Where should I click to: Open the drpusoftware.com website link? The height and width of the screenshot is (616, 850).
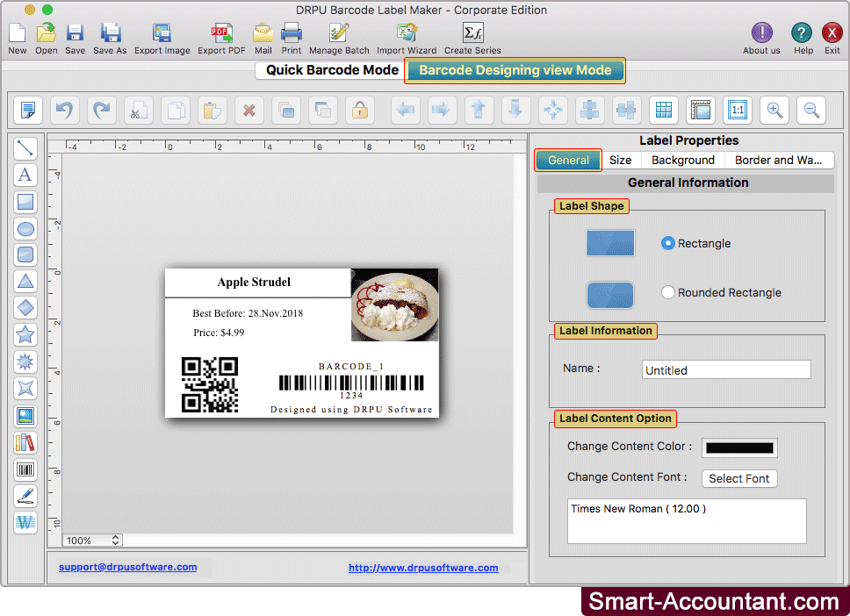423,568
